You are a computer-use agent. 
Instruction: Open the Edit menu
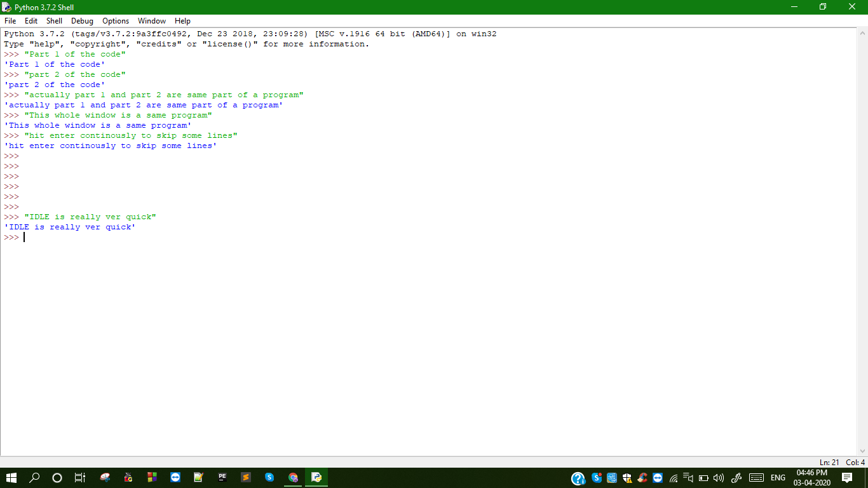(x=31, y=21)
